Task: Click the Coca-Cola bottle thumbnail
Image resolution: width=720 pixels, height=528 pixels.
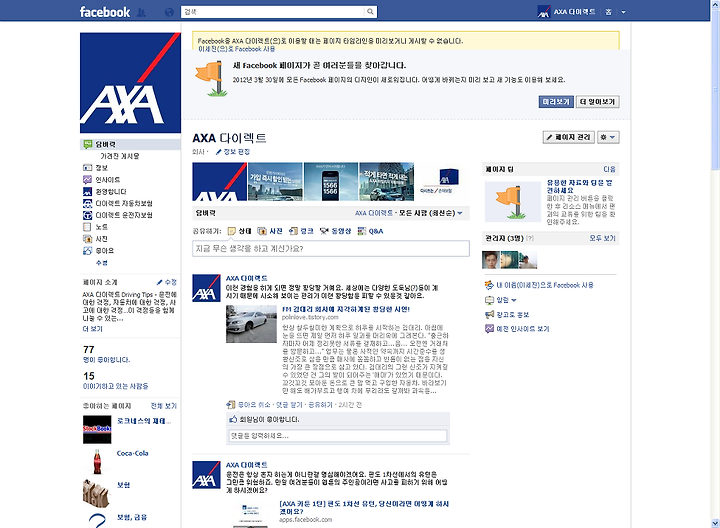Action: [97, 461]
